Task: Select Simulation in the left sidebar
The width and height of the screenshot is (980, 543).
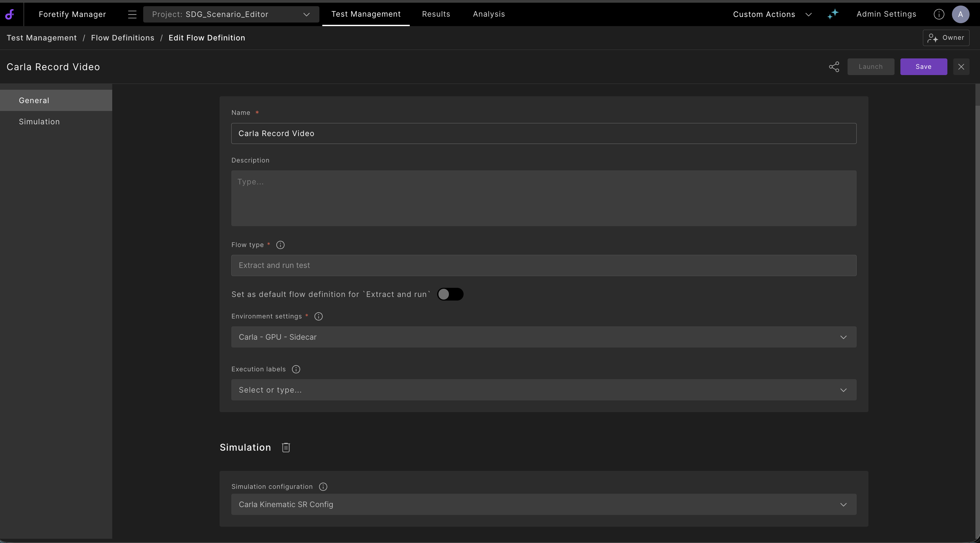Action: (39, 122)
